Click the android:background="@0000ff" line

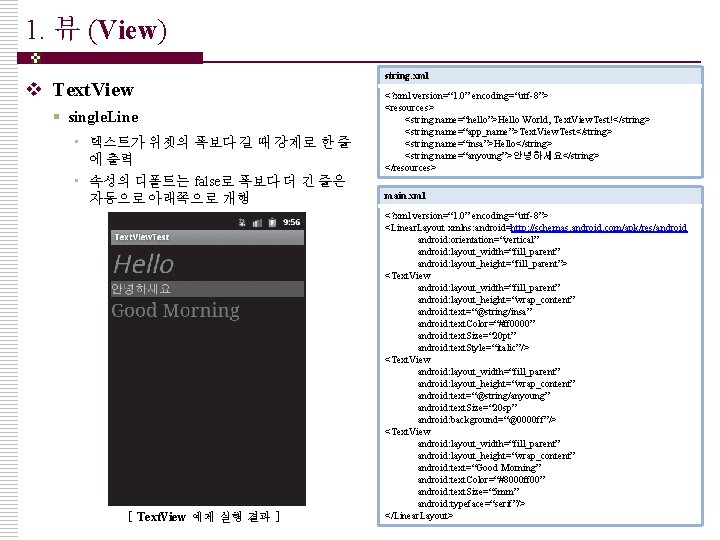click(487, 420)
